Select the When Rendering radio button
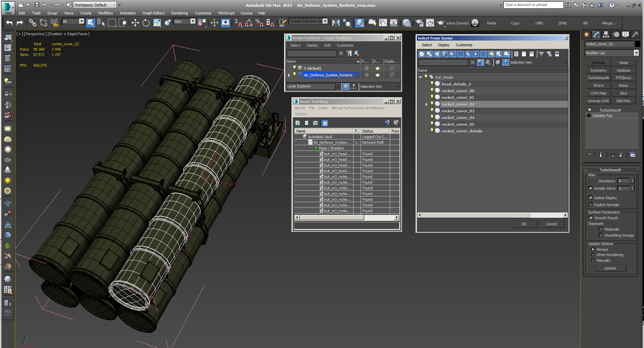The width and height of the screenshot is (644, 348). pos(593,255)
